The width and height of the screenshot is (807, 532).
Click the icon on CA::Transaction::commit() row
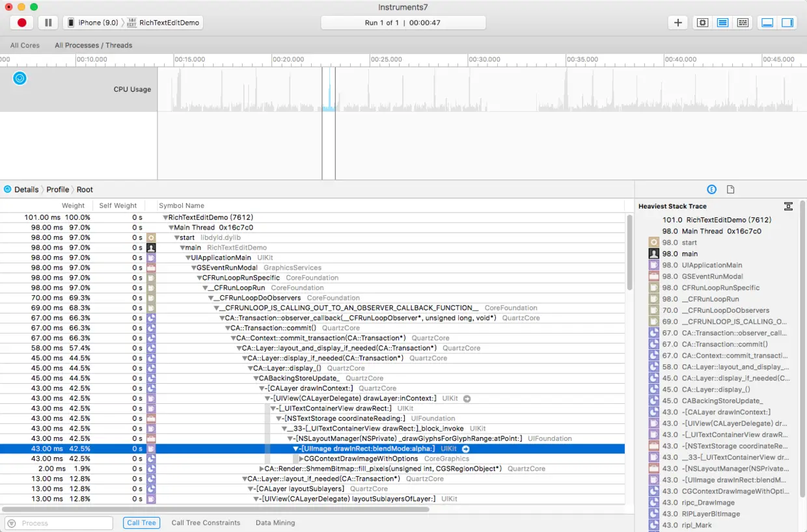point(151,328)
